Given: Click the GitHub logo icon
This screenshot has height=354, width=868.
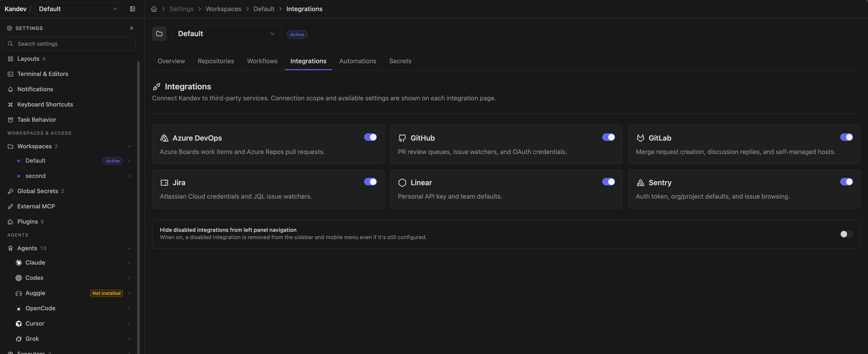Looking at the screenshot, I should 402,138.
